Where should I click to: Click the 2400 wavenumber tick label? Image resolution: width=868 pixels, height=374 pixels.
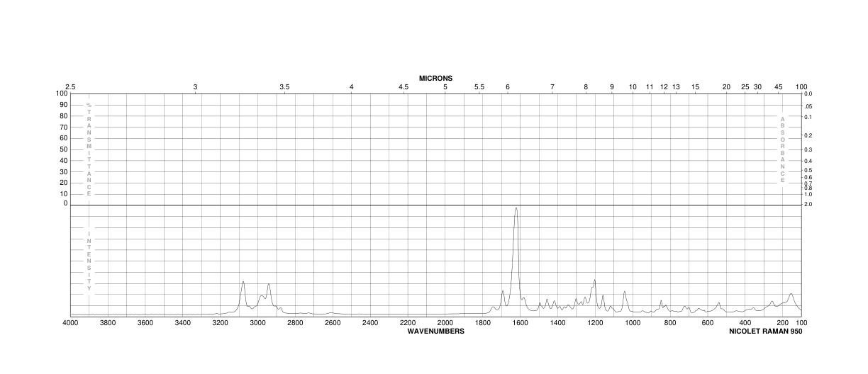coord(370,323)
